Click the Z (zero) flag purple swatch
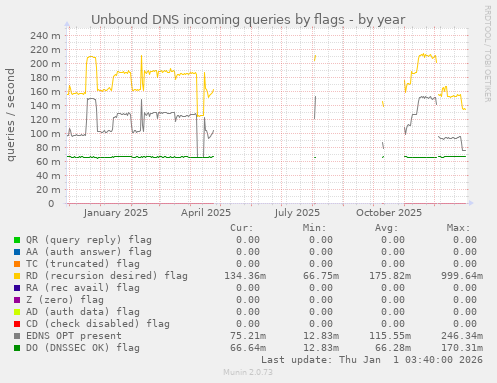The height and width of the screenshot is (383, 497). pyautogui.click(x=17, y=300)
